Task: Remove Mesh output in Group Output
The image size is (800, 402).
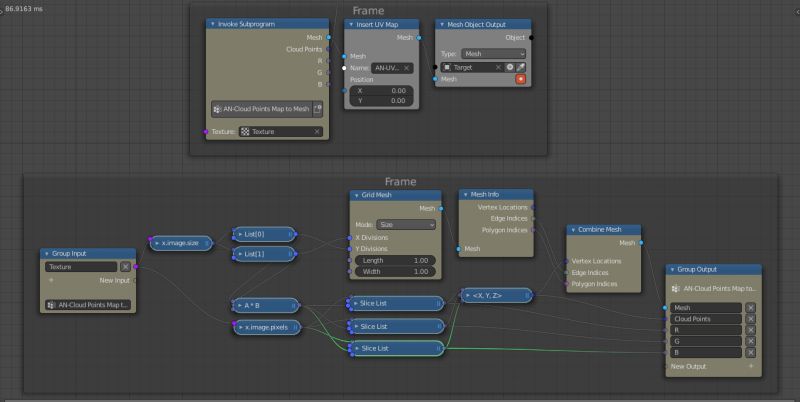Action: click(751, 308)
